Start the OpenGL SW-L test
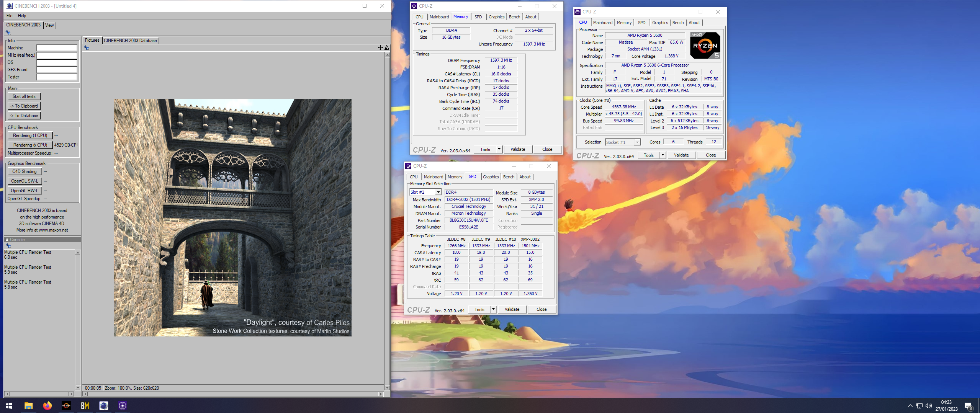This screenshot has width=980, height=413. [x=25, y=181]
